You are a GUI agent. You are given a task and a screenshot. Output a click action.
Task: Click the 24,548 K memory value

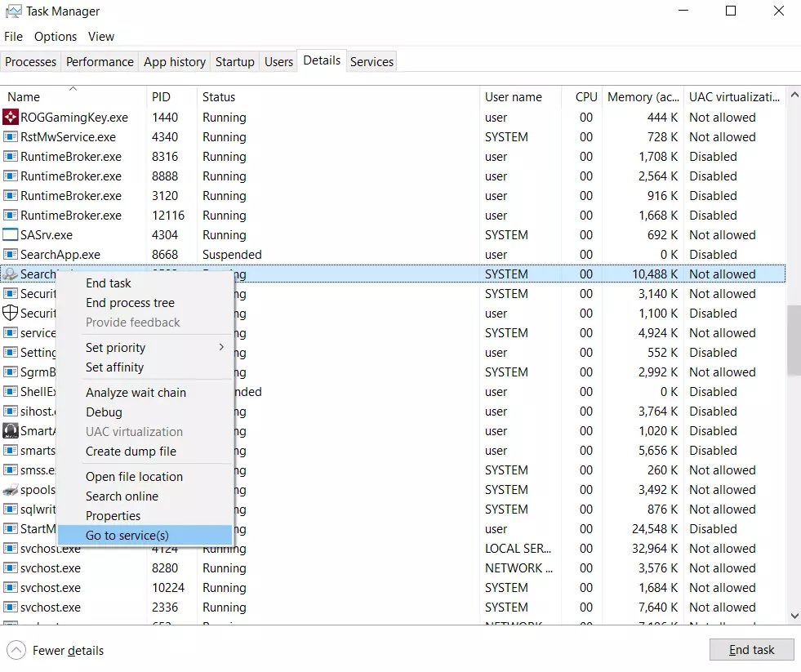click(x=654, y=529)
